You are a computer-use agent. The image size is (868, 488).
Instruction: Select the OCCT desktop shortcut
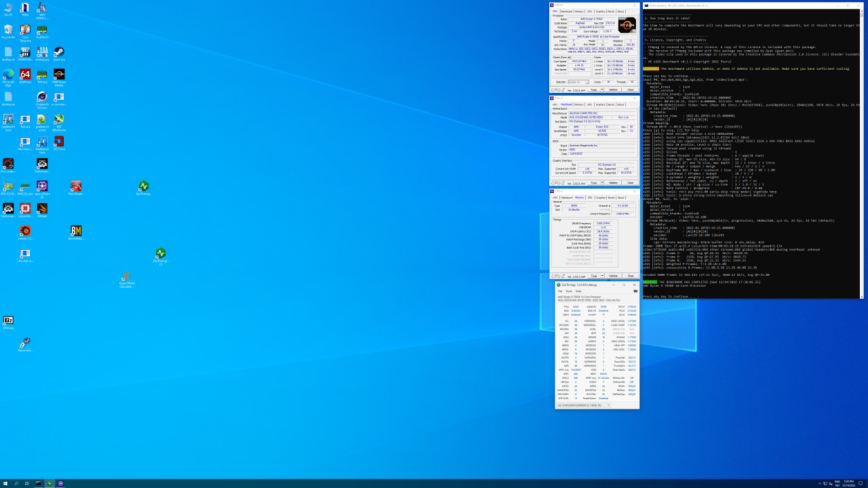click(59, 142)
